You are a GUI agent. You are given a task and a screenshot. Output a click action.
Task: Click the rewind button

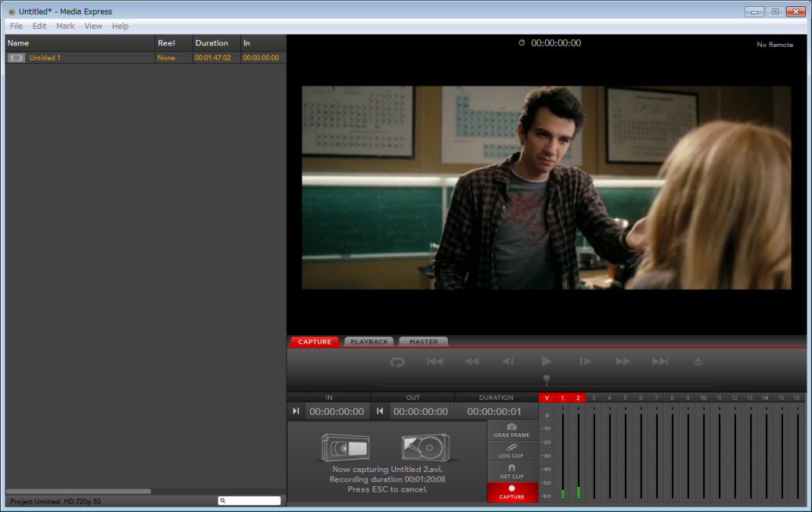pyautogui.click(x=471, y=362)
